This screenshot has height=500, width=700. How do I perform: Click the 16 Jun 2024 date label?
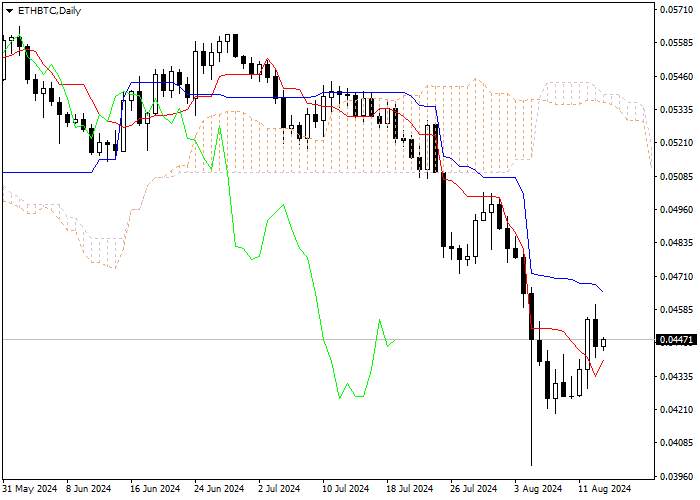155,489
